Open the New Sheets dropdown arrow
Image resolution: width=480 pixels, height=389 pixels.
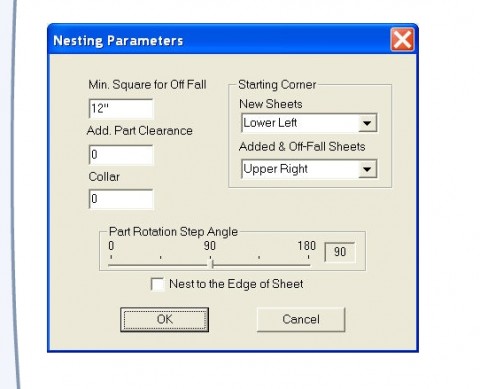(x=367, y=123)
